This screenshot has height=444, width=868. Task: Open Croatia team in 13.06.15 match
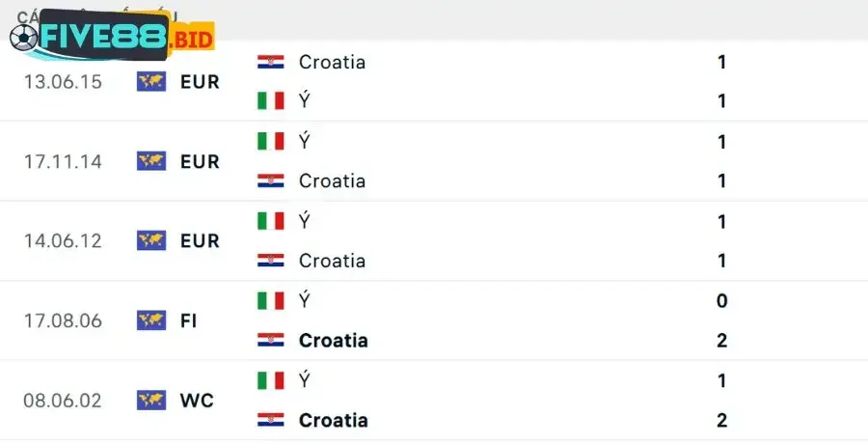(x=332, y=62)
